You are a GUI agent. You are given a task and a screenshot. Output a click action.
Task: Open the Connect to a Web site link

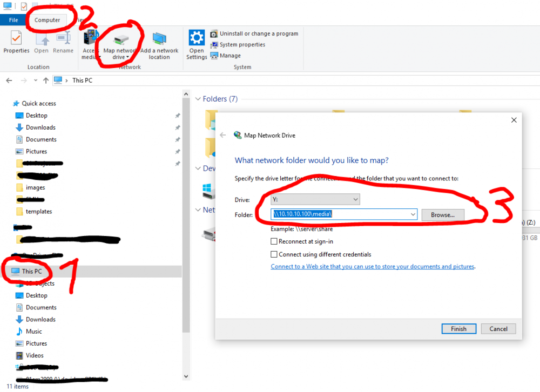click(x=372, y=267)
